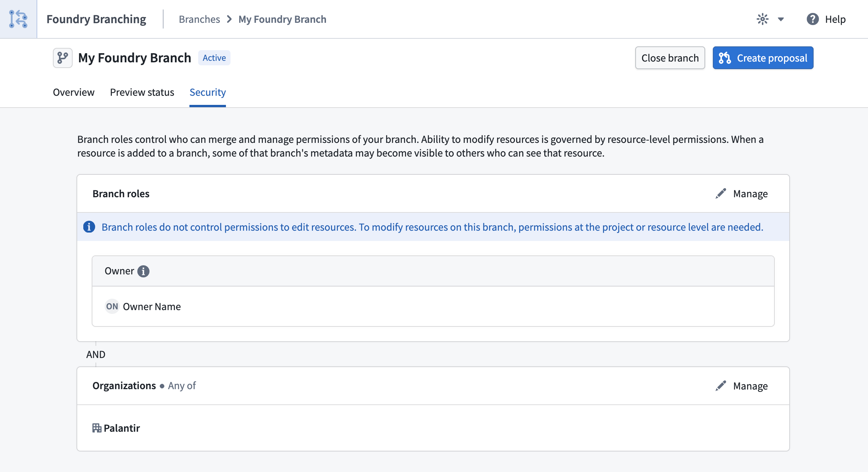Click the Palantir organization row
Viewport: 868px width, 472px height.
[122, 428]
